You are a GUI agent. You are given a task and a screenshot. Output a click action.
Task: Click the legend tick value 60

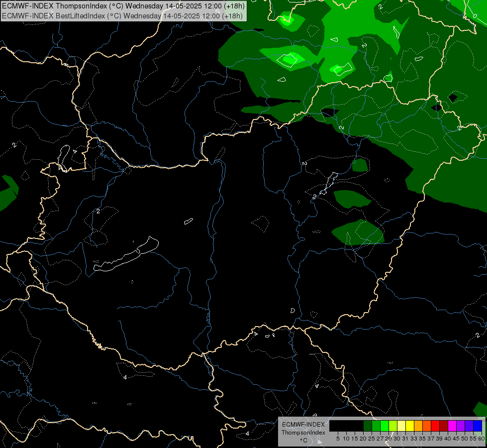(x=482, y=439)
